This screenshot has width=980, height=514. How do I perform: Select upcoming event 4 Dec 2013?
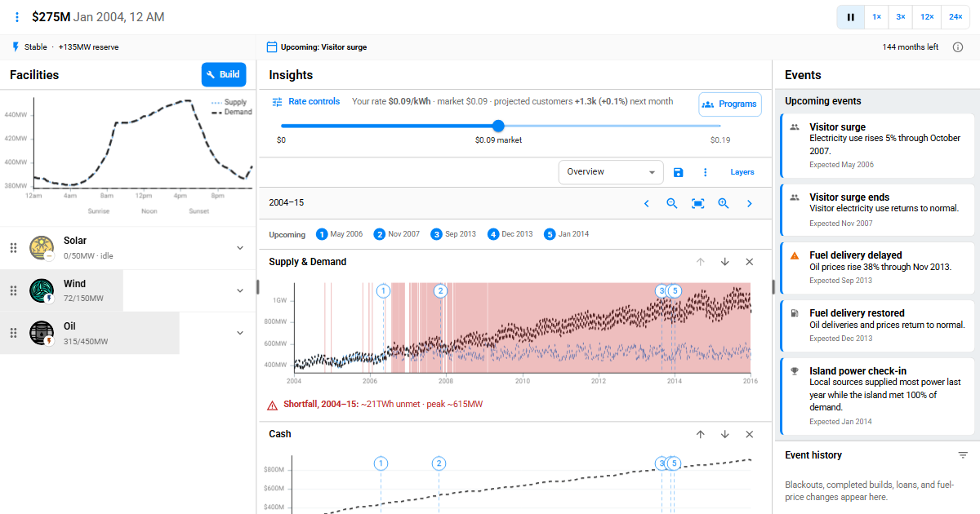(x=510, y=234)
